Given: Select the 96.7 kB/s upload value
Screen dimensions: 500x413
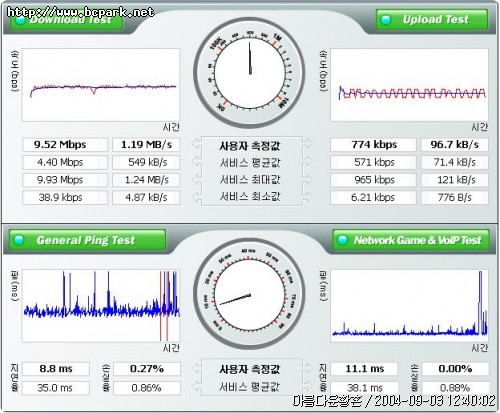Looking at the screenshot, I should (x=455, y=145).
